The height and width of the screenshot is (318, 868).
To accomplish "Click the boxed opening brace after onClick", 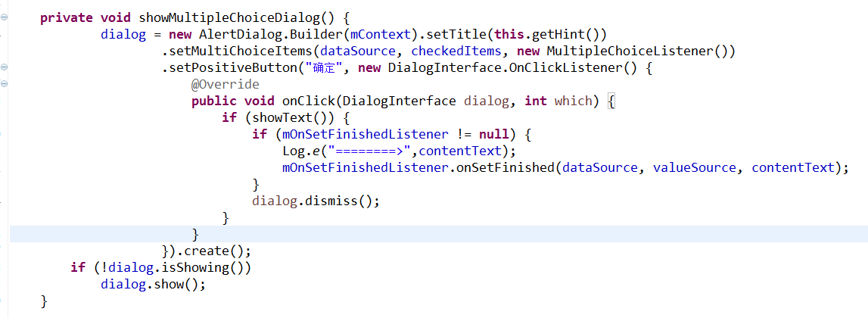I will click(611, 101).
